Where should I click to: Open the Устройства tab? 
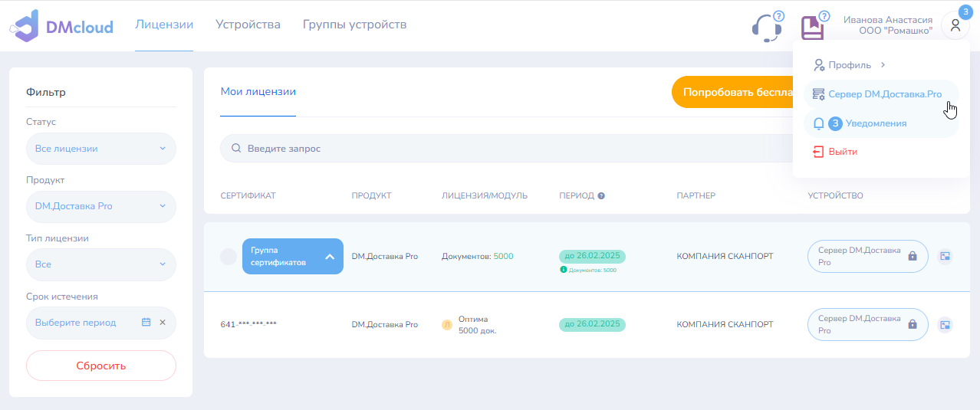(x=248, y=25)
